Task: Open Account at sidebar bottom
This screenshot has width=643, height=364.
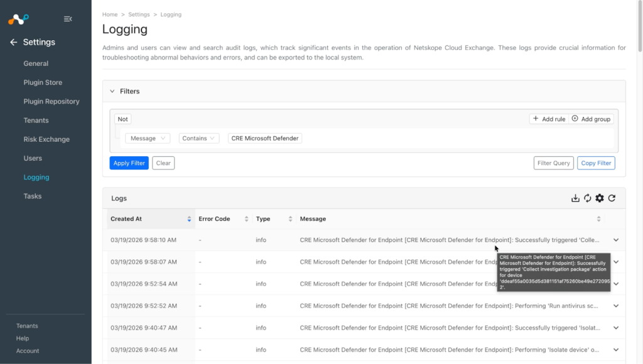Action: click(x=28, y=351)
